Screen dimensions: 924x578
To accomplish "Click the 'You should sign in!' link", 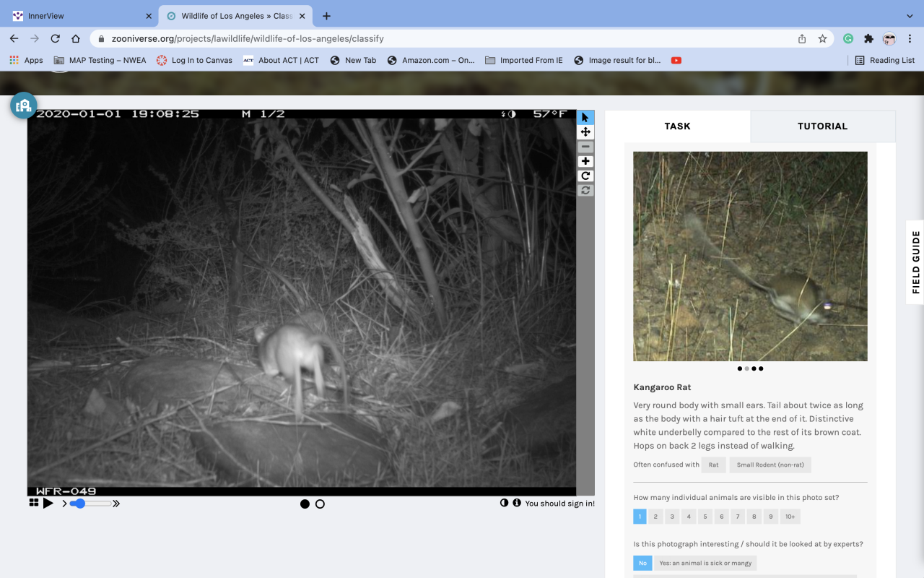I will [560, 504].
